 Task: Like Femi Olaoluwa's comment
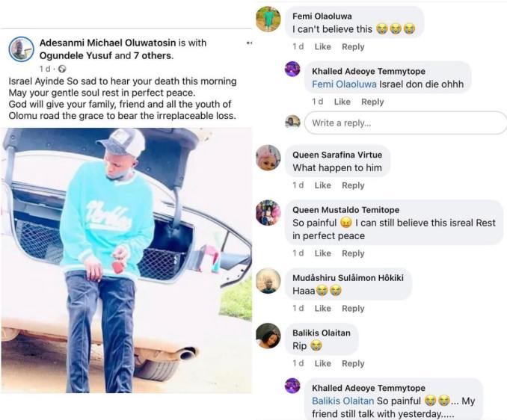coord(323,47)
